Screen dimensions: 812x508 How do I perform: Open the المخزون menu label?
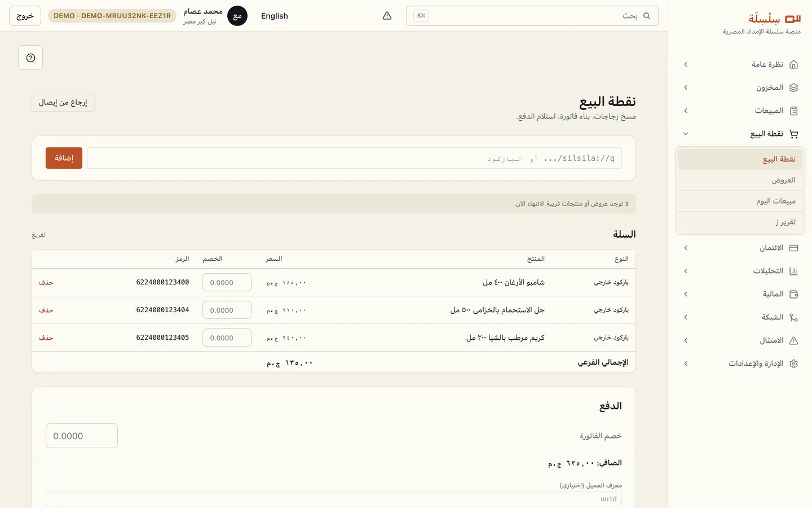[770, 87]
